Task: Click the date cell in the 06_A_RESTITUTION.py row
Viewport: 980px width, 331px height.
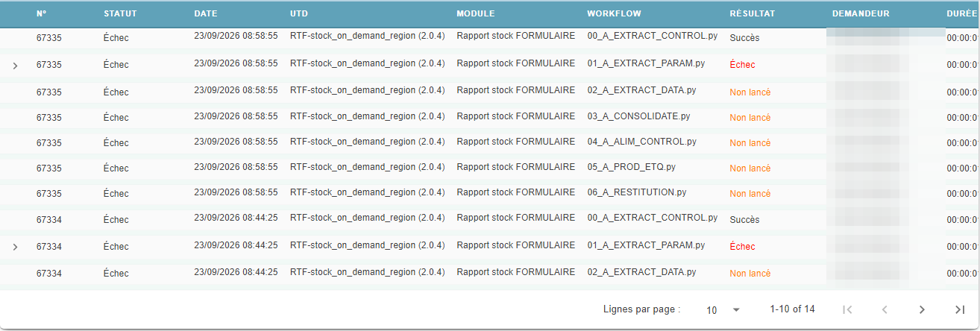Action: point(236,192)
